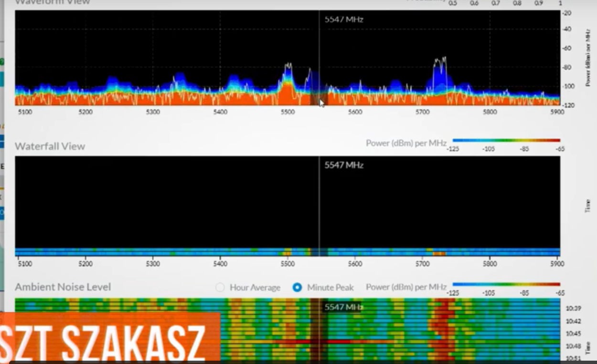Click -85 on the Ambient Noise power legend
597x364 pixels.
coord(524,293)
